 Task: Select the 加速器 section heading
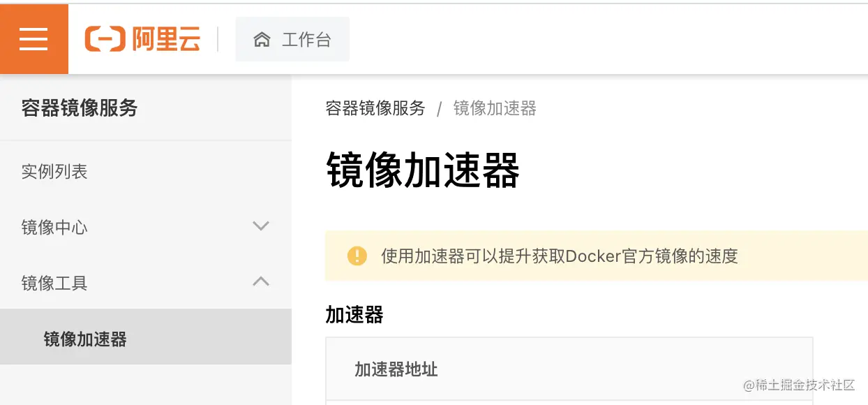(353, 314)
